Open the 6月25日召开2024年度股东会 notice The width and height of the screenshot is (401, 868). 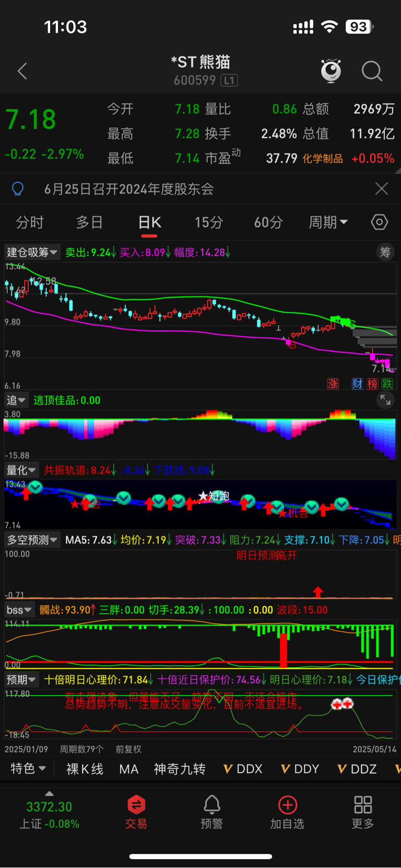coord(129,189)
